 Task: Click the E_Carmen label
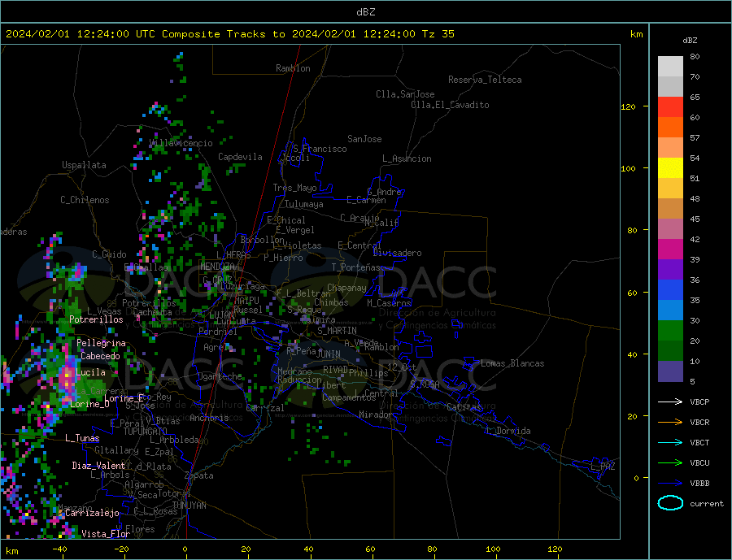click(x=367, y=200)
